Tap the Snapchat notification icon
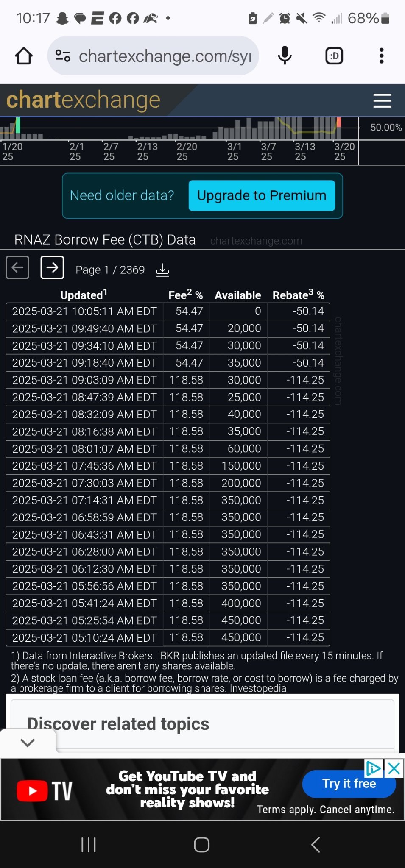Viewport: 405px width, 868px height. click(x=63, y=18)
